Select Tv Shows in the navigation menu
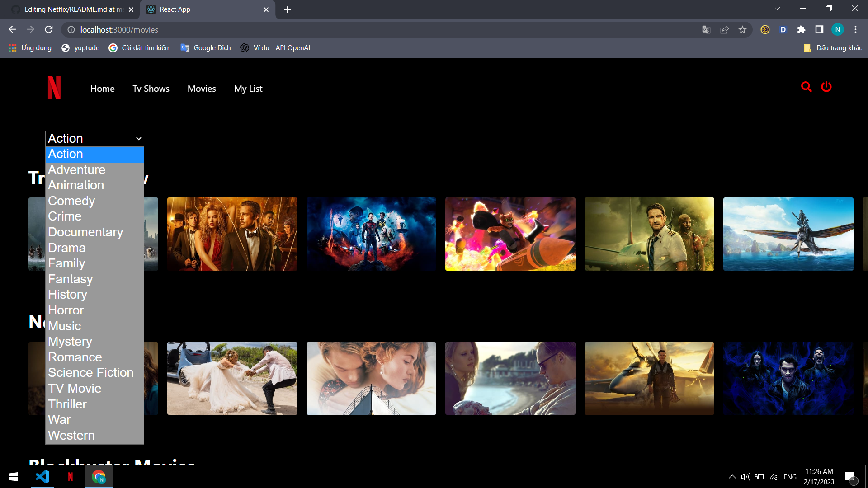The width and height of the screenshot is (868, 488). tap(151, 89)
